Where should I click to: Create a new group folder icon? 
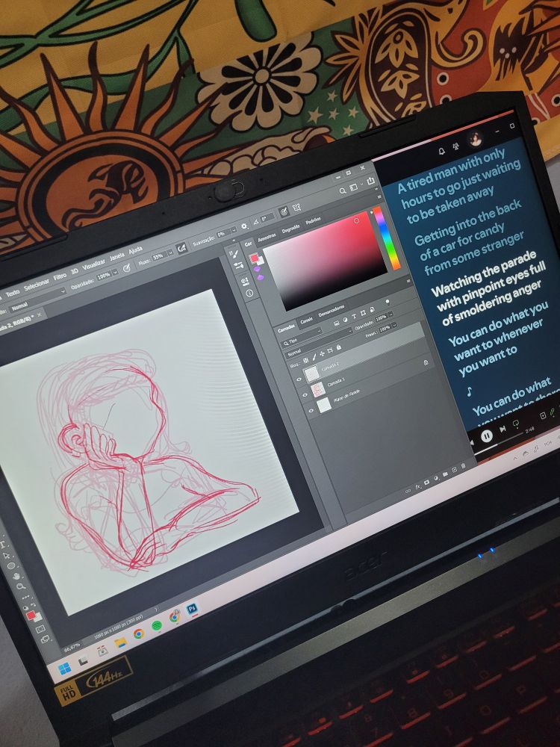445,474
